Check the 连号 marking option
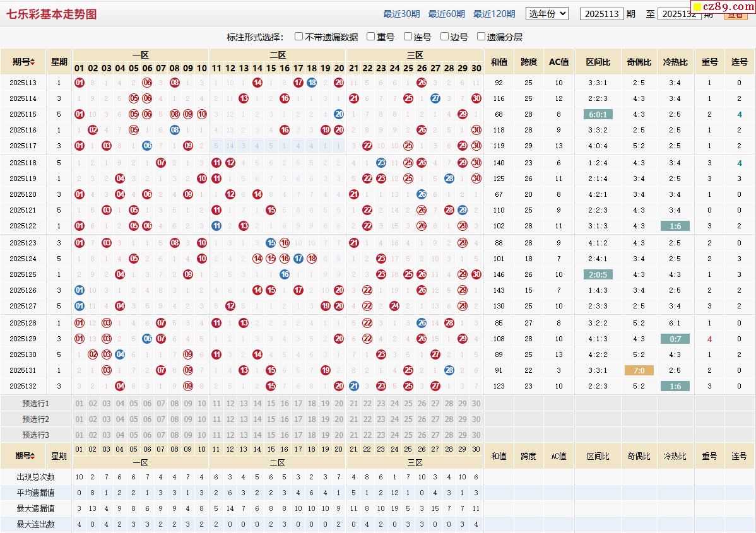 coord(408,37)
